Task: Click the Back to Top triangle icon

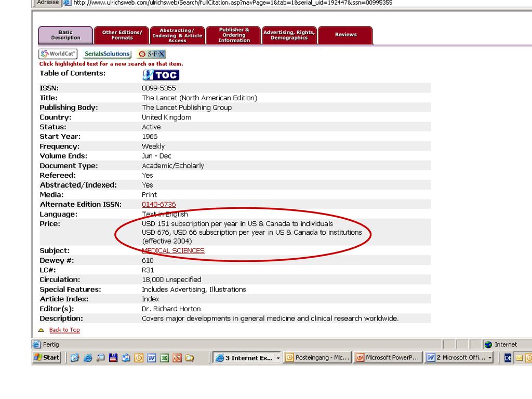Action: click(41, 330)
